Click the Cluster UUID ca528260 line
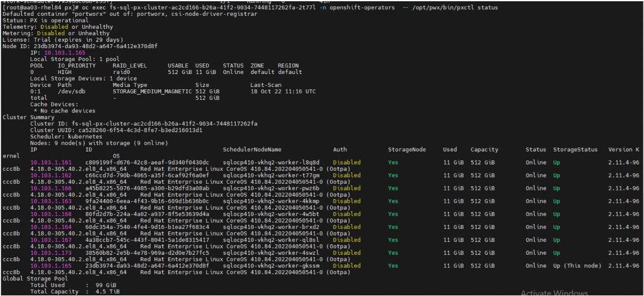This screenshot has width=644, height=296. (x=117, y=130)
